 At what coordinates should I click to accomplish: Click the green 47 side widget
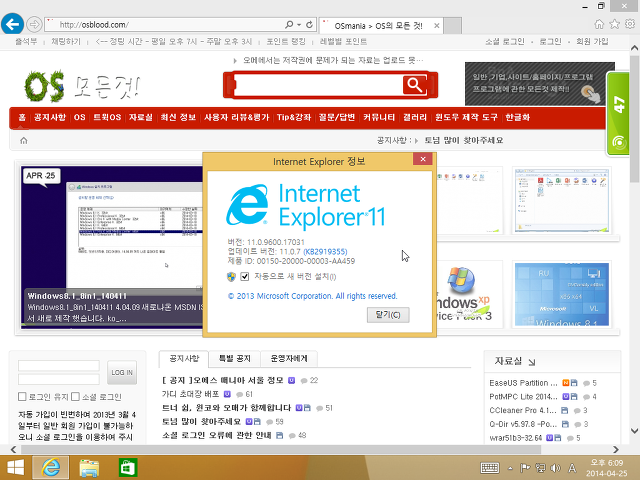[618, 113]
